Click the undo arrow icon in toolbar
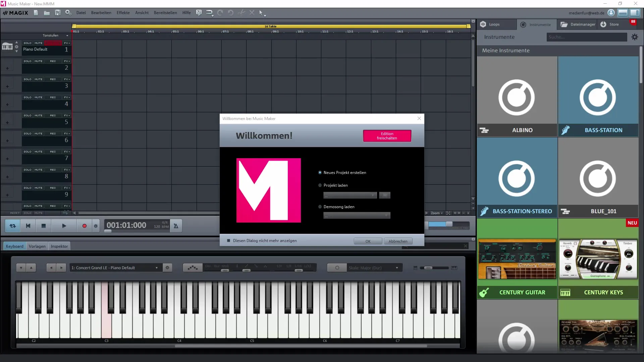The image size is (644, 362). (231, 13)
